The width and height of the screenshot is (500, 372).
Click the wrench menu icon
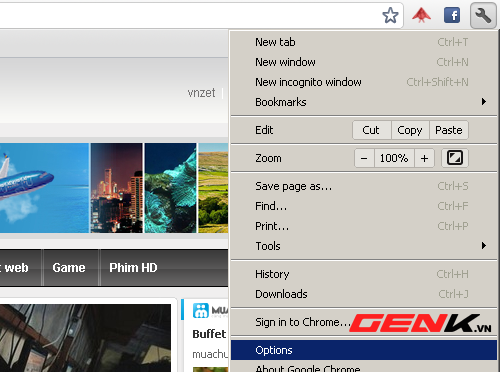(x=483, y=15)
